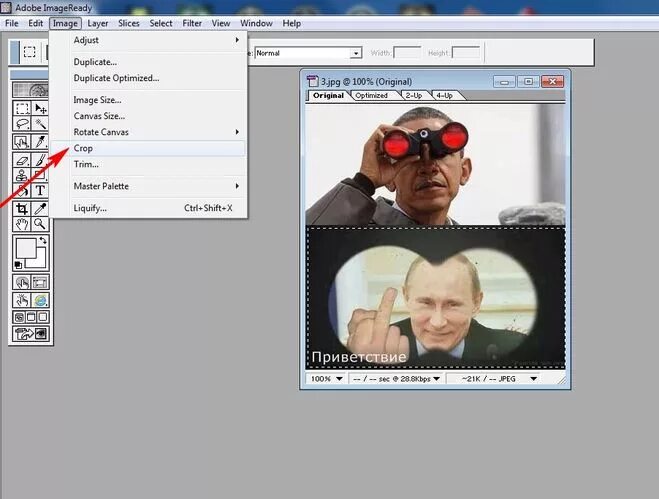Preview in default browser icon
This screenshot has width=659, height=499.
40,300
